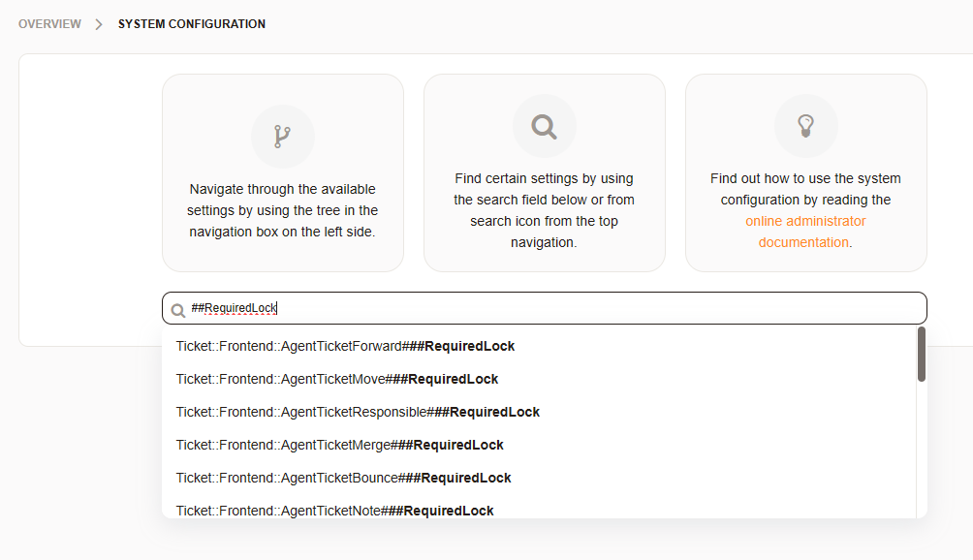Screen dimensions: 973x560
Task: Click the suggestions list scrollbar thumb
Action: 921,354
